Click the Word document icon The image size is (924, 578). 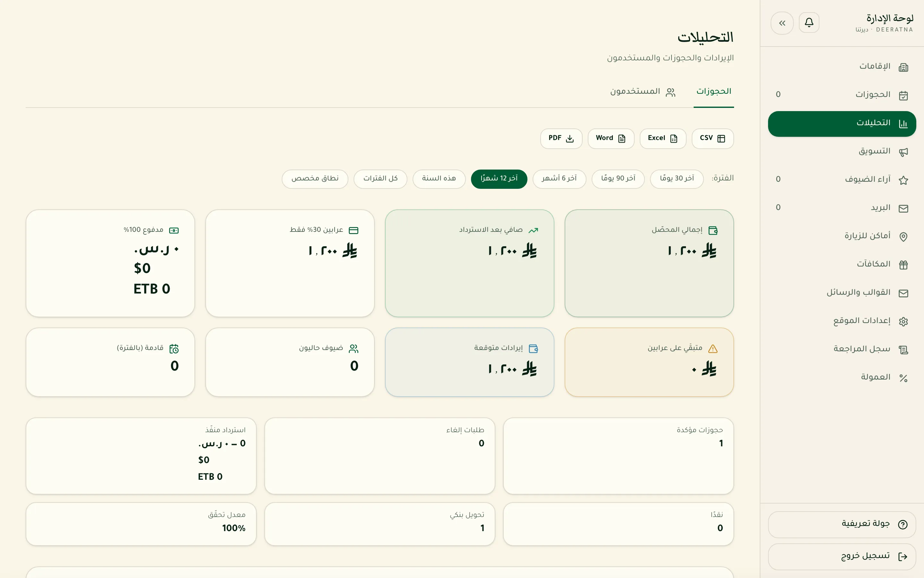pos(621,139)
